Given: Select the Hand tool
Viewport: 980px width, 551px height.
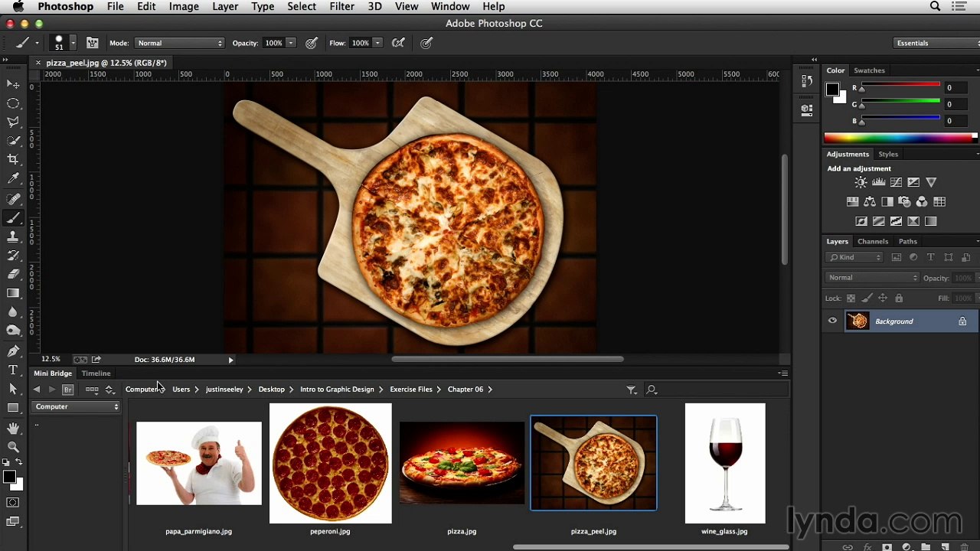Looking at the screenshot, I should tap(13, 429).
